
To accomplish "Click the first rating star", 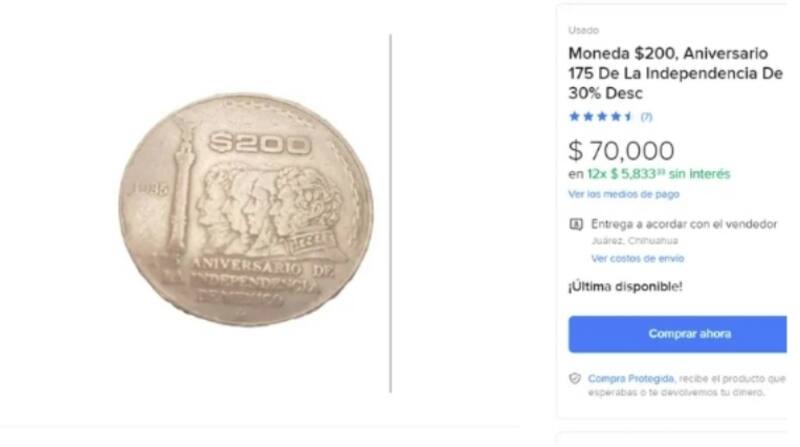I will (x=574, y=117).
